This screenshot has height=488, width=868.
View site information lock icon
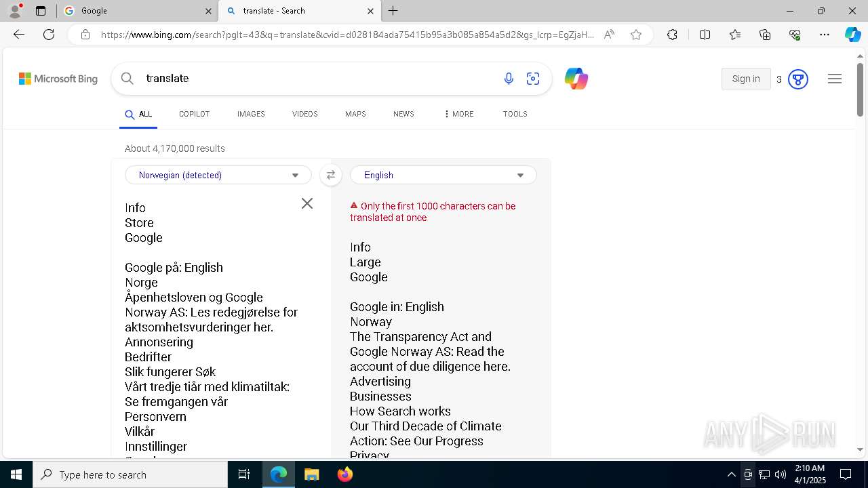click(x=85, y=35)
